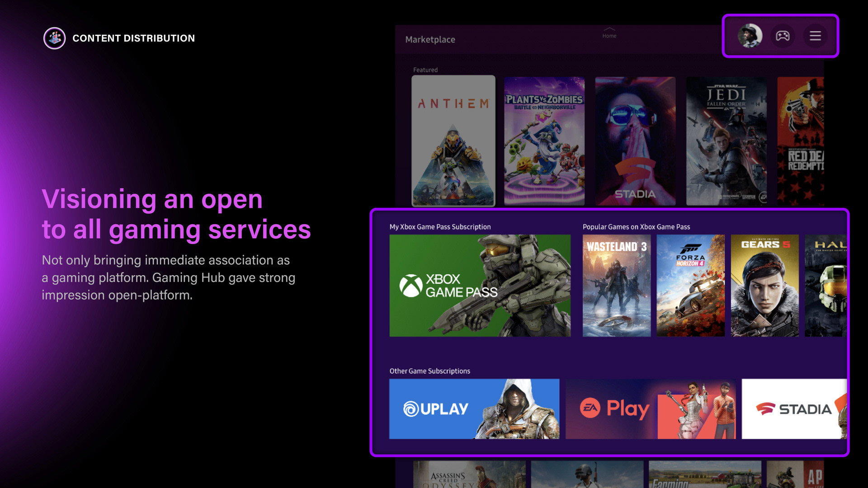Open the Uplay subscription banner

pyautogui.click(x=474, y=409)
